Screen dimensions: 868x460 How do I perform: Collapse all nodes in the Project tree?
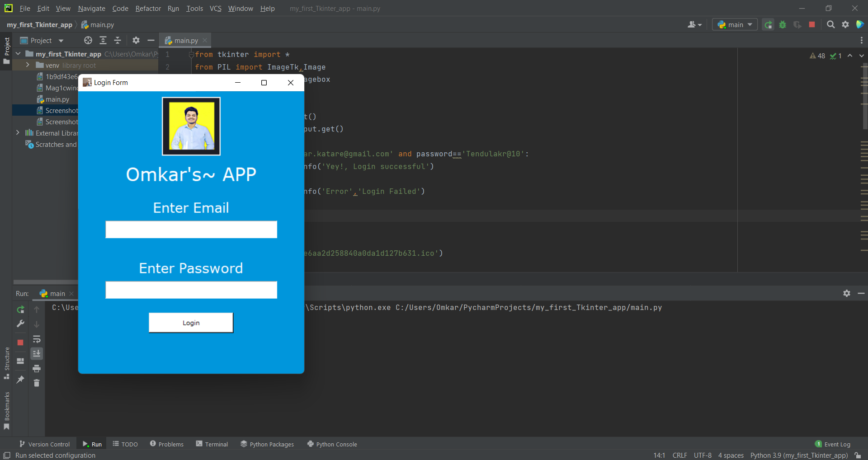[x=118, y=40]
